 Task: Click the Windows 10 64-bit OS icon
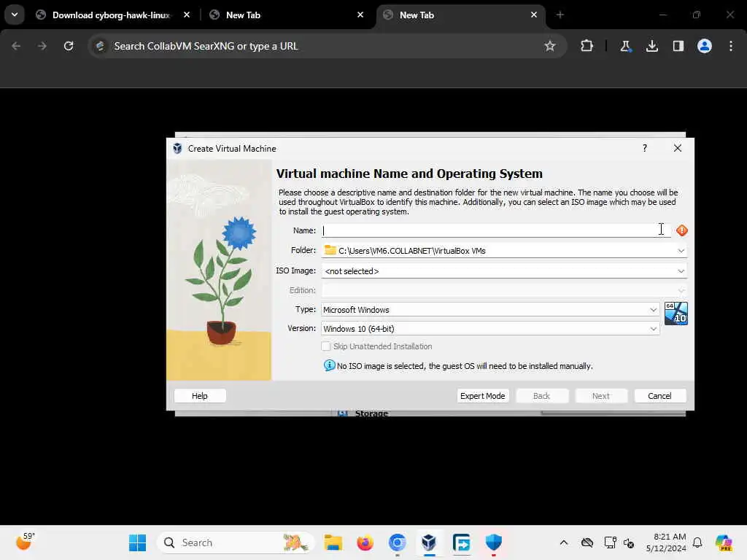(676, 314)
